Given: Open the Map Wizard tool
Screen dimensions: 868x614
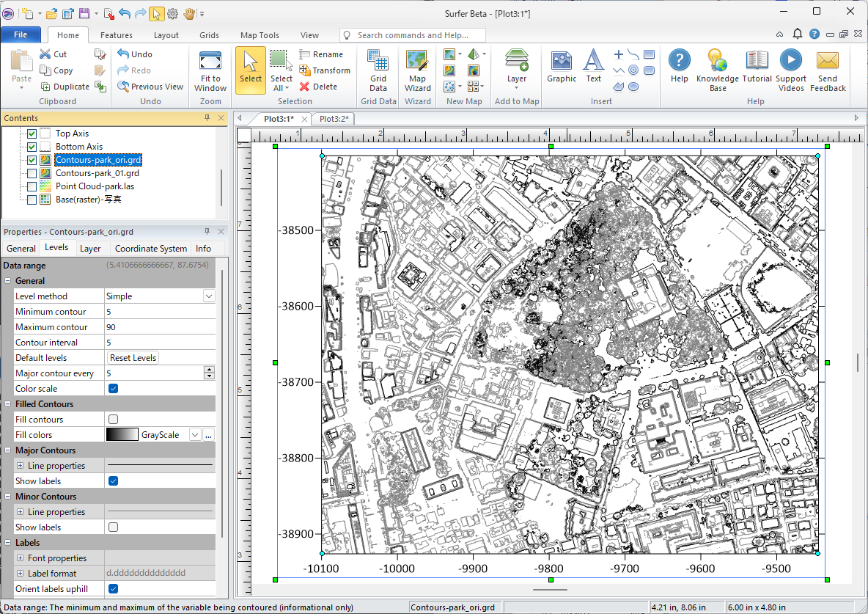Looking at the screenshot, I should (417, 70).
